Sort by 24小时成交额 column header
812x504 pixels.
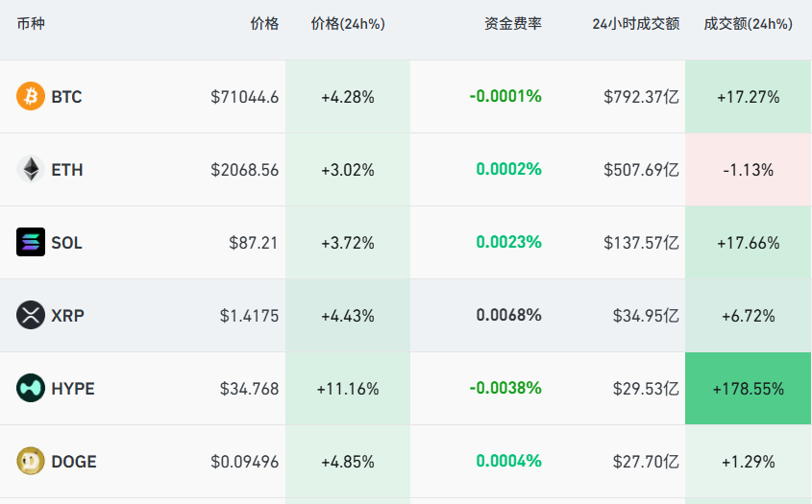tap(636, 24)
